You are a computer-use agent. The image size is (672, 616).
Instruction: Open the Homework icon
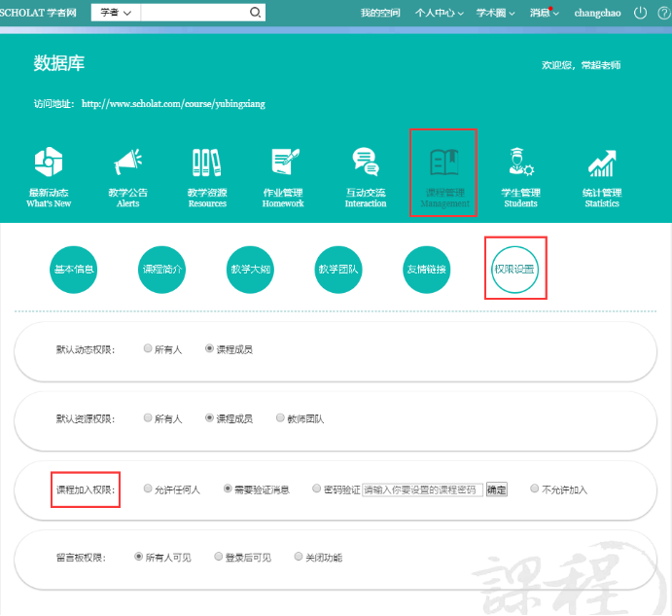(284, 163)
